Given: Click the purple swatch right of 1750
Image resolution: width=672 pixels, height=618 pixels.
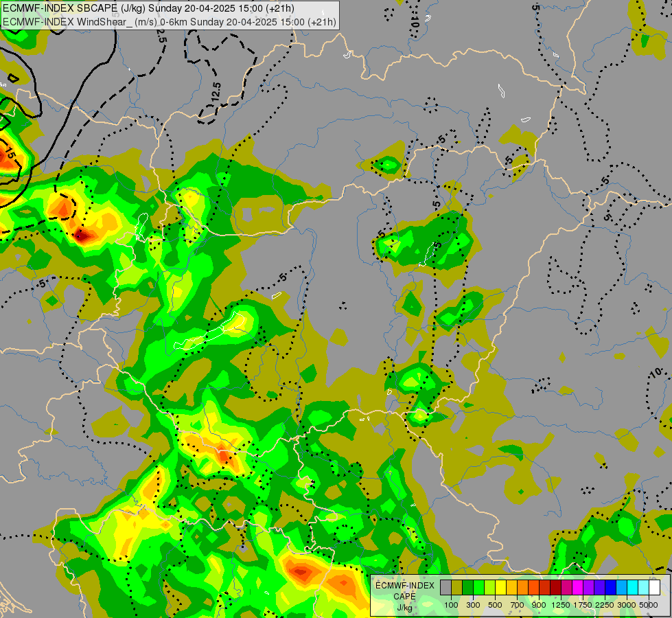Looking at the screenshot, I should 588,588.
